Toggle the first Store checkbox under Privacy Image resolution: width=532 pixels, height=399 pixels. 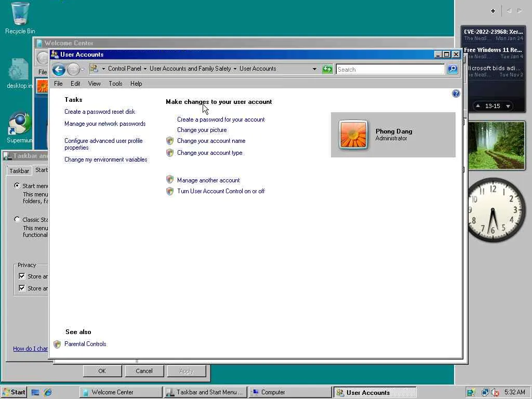click(x=22, y=276)
